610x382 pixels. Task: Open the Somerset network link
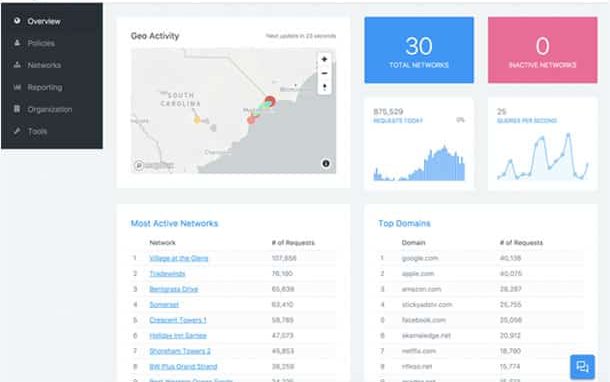point(164,305)
